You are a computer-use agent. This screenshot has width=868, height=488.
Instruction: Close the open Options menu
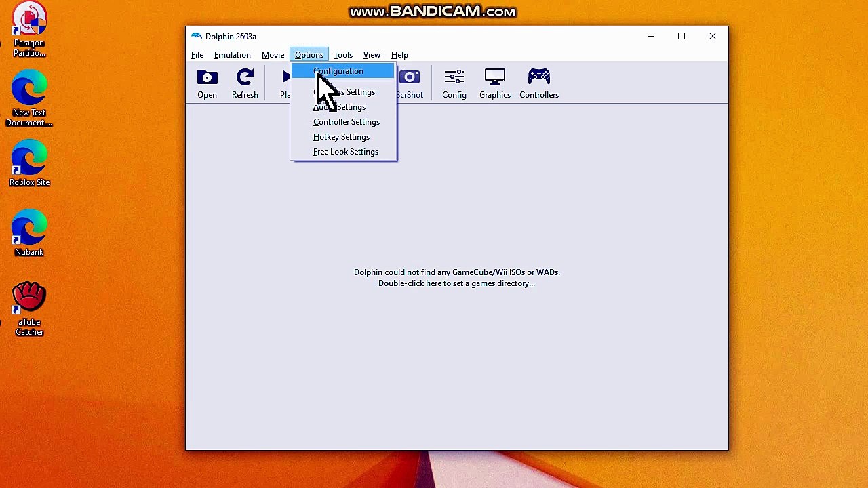click(x=309, y=55)
